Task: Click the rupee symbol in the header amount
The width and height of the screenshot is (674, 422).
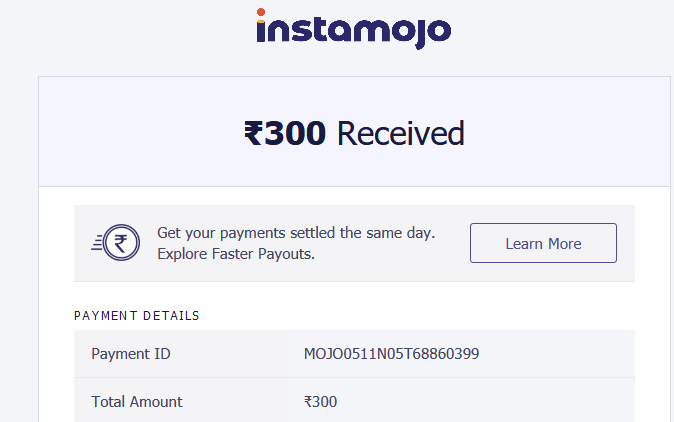Action: coord(254,133)
